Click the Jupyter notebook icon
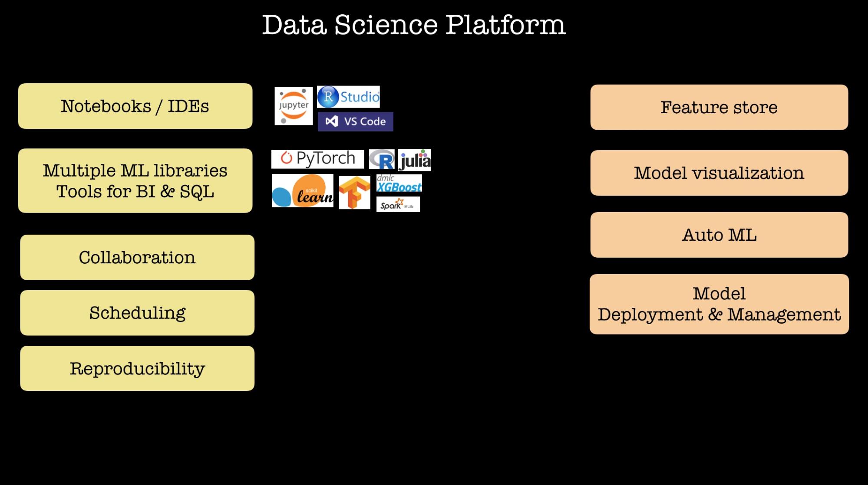The width and height of the screenshot is (868, 485). [x=292, y=106]
